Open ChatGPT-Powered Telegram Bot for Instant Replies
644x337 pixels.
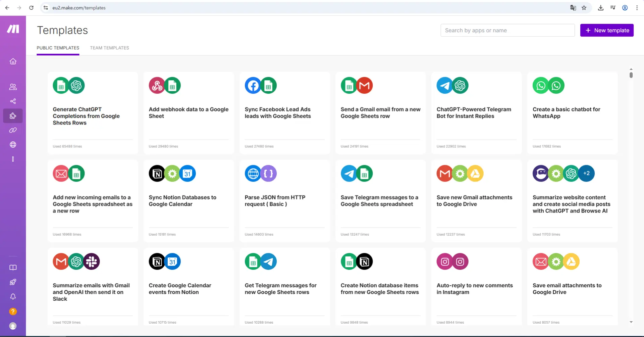point(477,113)
